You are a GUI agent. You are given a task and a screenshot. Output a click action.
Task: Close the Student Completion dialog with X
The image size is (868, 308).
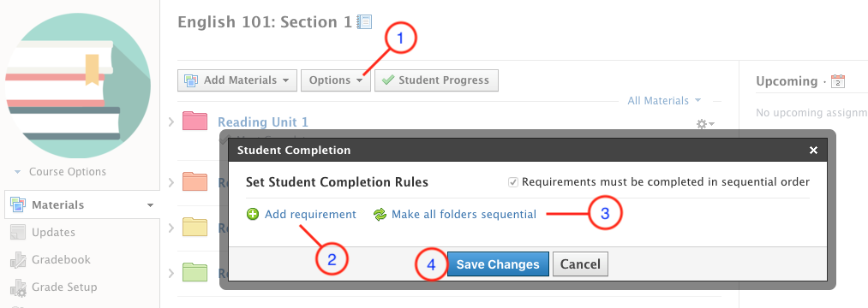pos(813,151)
